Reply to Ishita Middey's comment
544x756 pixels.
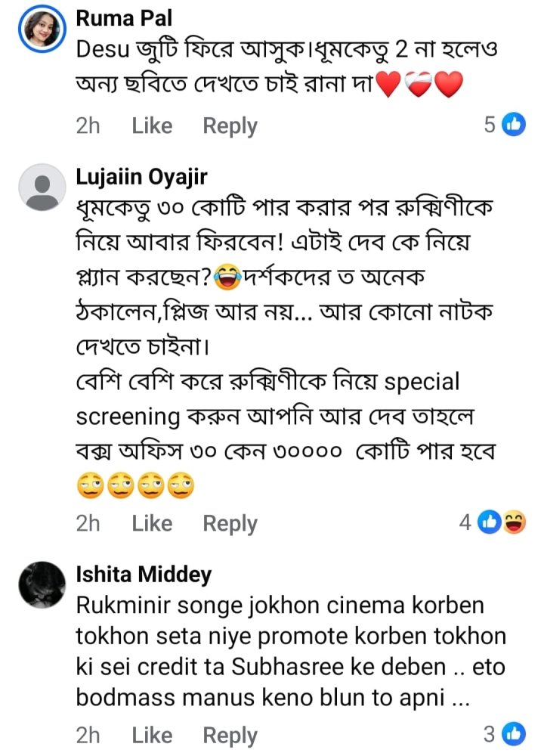click(230, 735)
